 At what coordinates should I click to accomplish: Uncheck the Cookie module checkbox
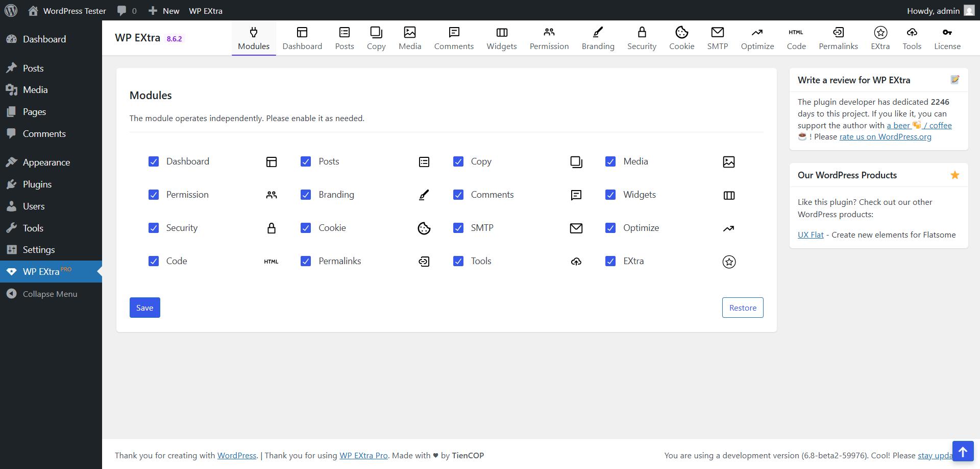[305, 228]
